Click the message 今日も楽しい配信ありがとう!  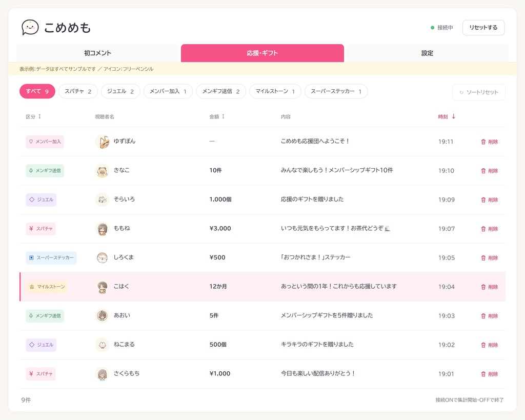coord(318,373)
